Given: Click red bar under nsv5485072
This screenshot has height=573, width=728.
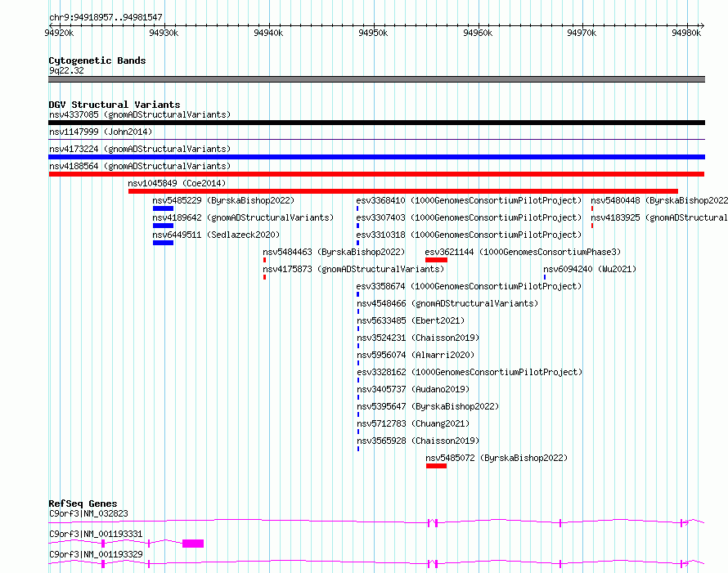Looking at the screenshot, I should [x=437, y=466].
